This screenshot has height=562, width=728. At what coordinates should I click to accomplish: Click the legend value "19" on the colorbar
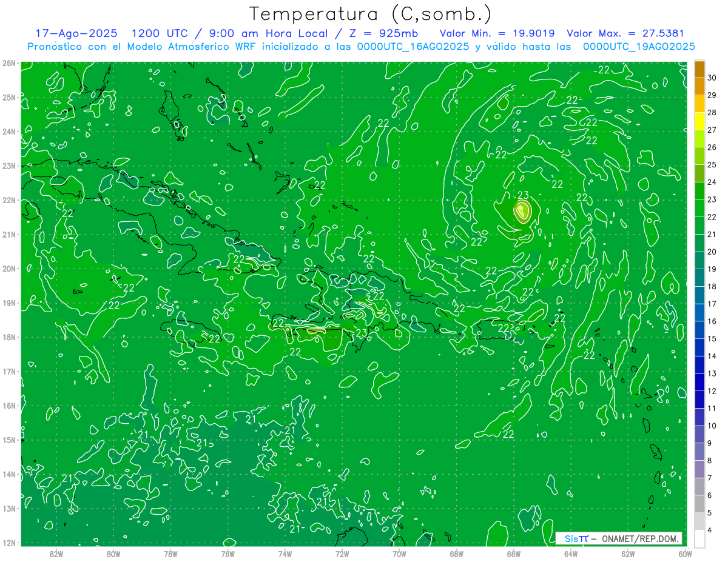712,269
